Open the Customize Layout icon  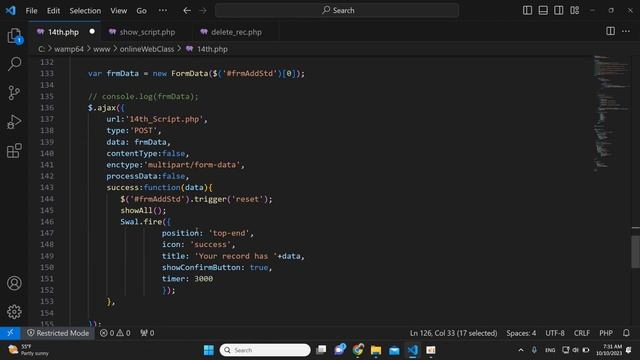[x=575, y=10]
